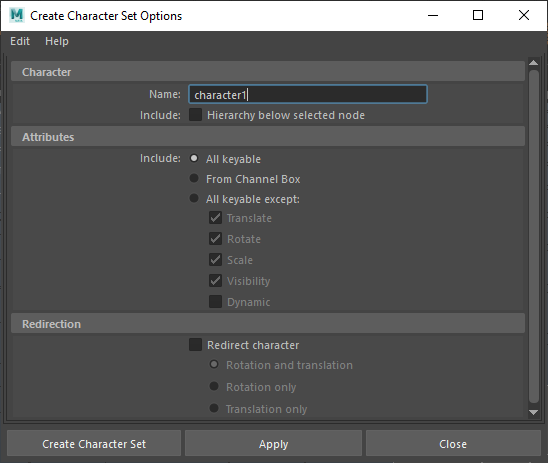Click the Maya app icon in title bar

(16, 15)
